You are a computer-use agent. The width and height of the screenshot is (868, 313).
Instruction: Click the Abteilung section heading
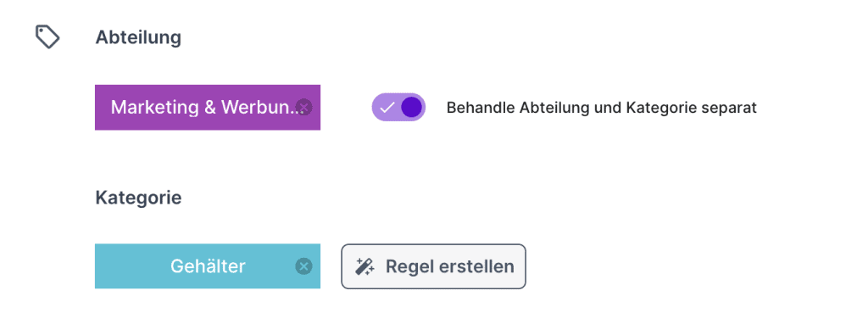pos(138,37)
